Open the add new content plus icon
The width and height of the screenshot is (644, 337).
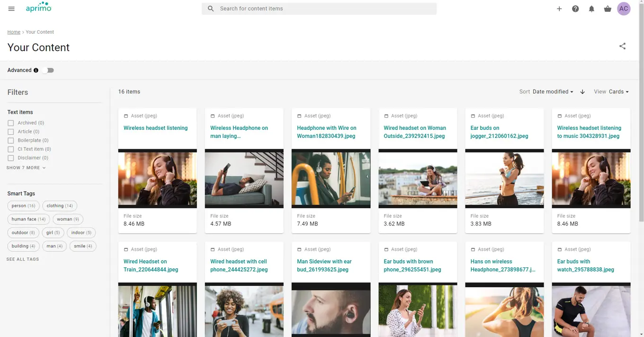point(559,9)
